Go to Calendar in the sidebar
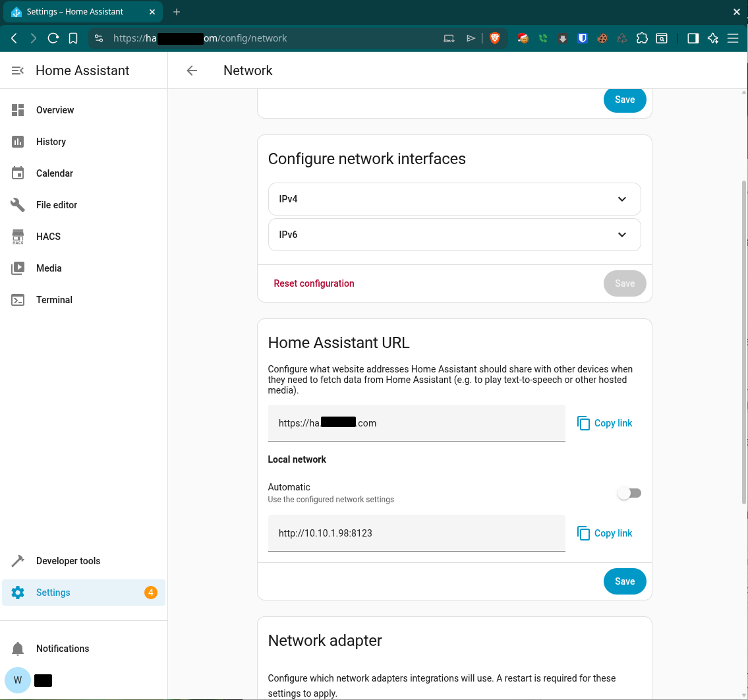The height and width of the screenshot is (700, 748). (55, 173)
